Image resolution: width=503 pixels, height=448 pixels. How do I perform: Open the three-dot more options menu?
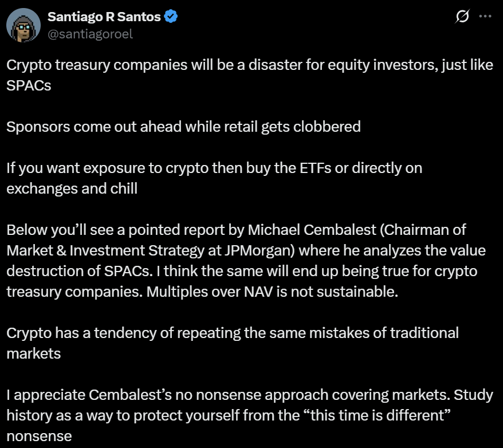[485, 17]
